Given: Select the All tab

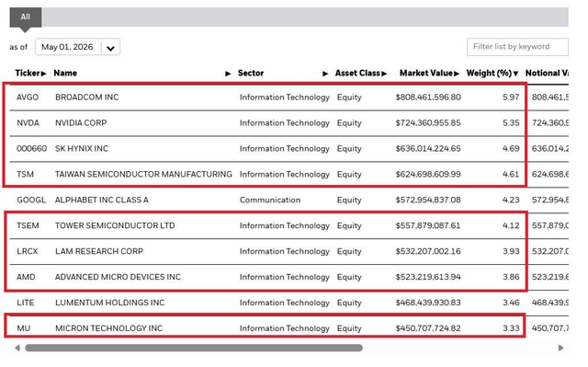Looking at the screenshot, I should point(26,17).
